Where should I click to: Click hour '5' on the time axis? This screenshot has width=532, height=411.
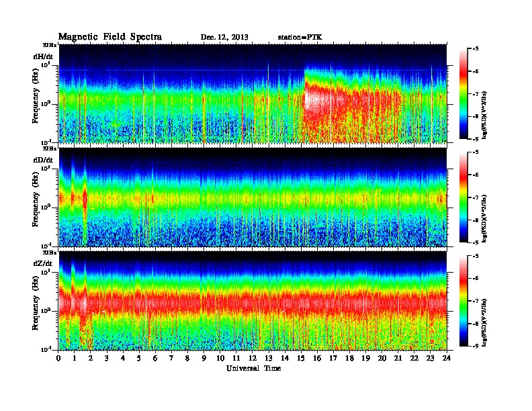[139, 358]
